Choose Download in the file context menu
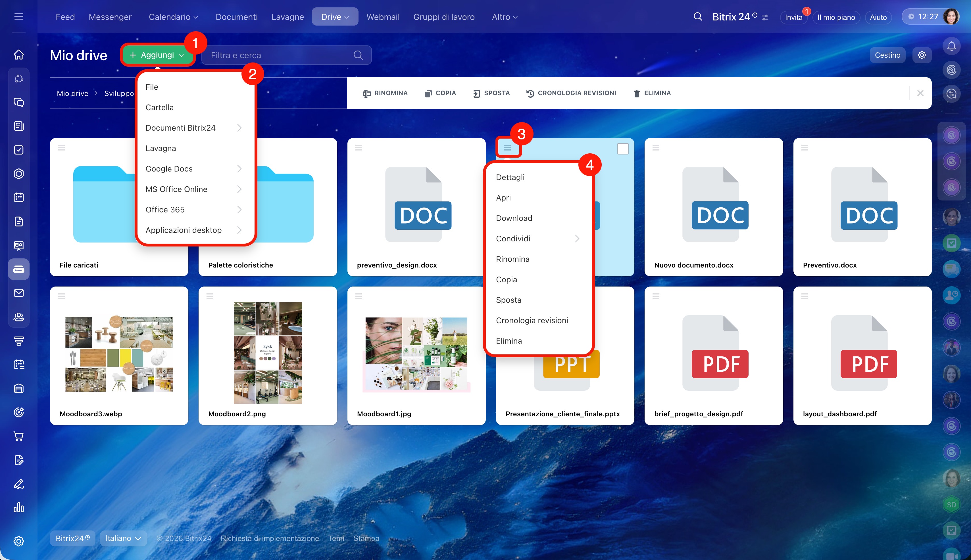971x560 pixels. [x=514, y=218]
